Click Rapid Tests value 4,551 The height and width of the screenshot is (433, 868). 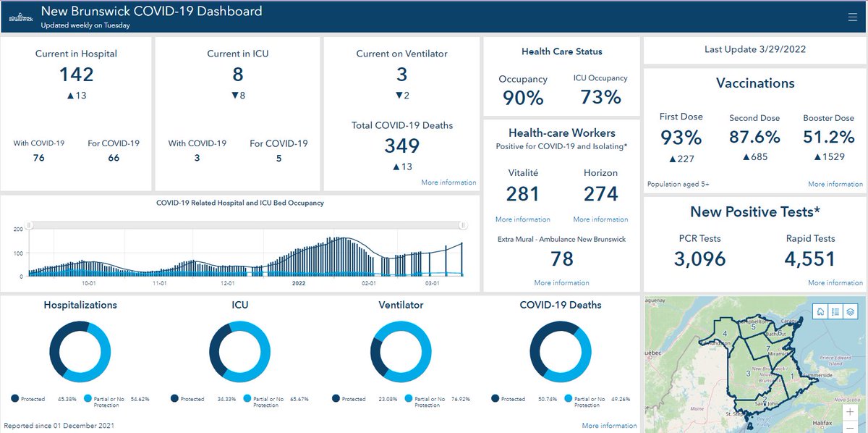tap(810, 259)
